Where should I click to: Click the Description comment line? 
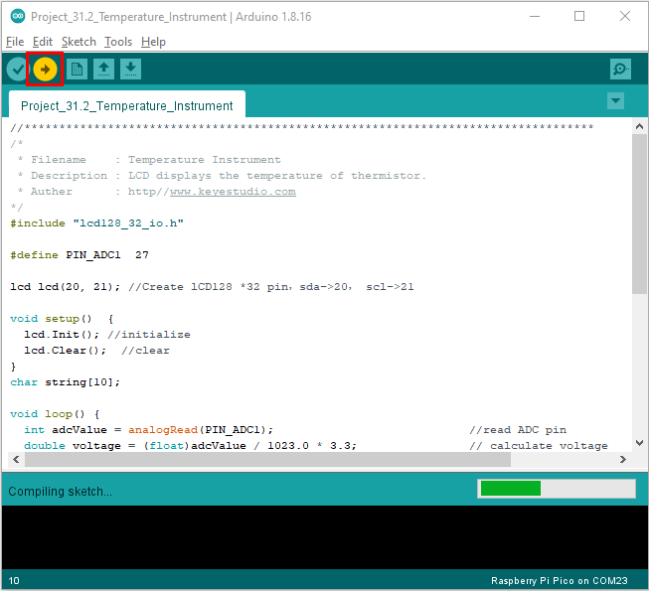[222, 176]
